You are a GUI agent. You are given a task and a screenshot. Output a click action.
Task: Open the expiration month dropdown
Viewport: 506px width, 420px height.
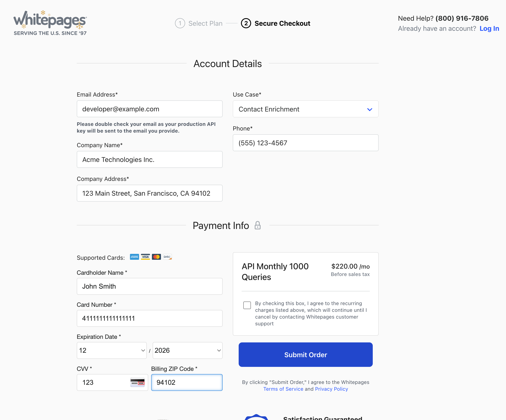click(x=112, y=350)
